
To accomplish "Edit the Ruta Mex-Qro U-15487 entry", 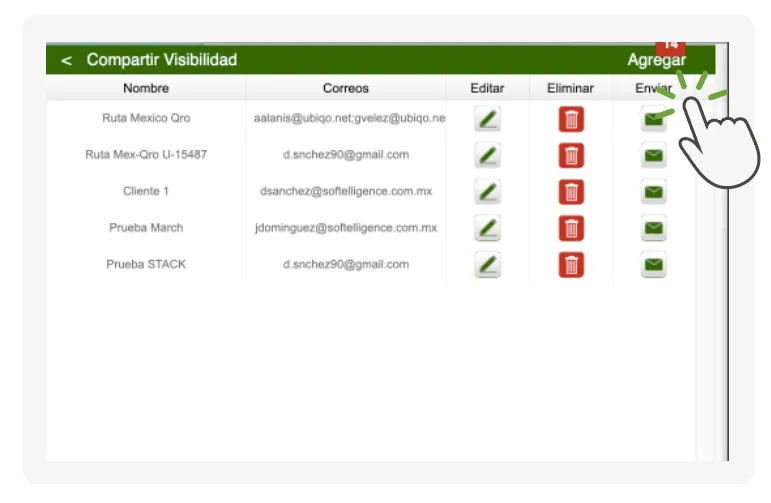I will (x=487, y=155).
